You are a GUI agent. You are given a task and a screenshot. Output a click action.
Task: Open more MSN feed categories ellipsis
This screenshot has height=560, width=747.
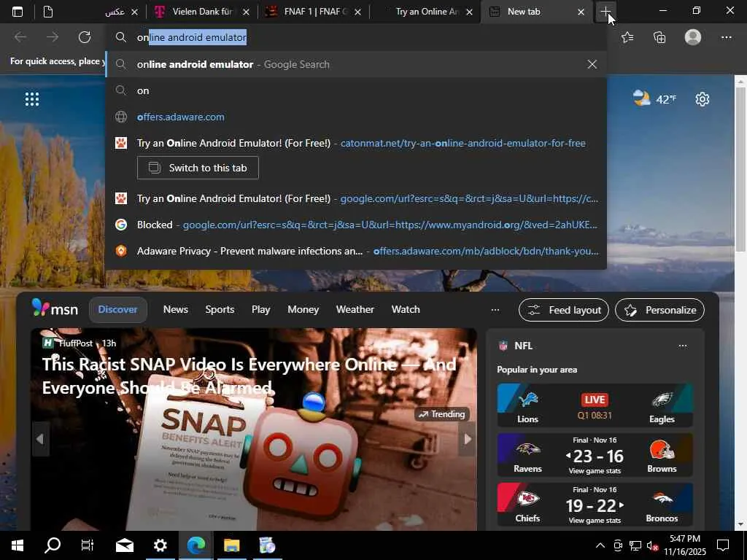click(x=495, y=310)
